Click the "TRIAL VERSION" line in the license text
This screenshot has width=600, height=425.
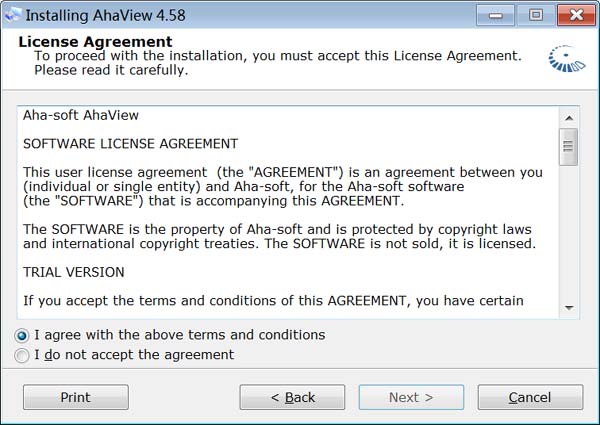point(74,272)
